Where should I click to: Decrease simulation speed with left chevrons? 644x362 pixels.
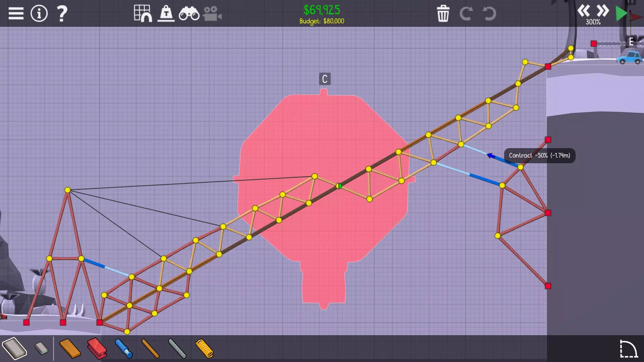583,11
